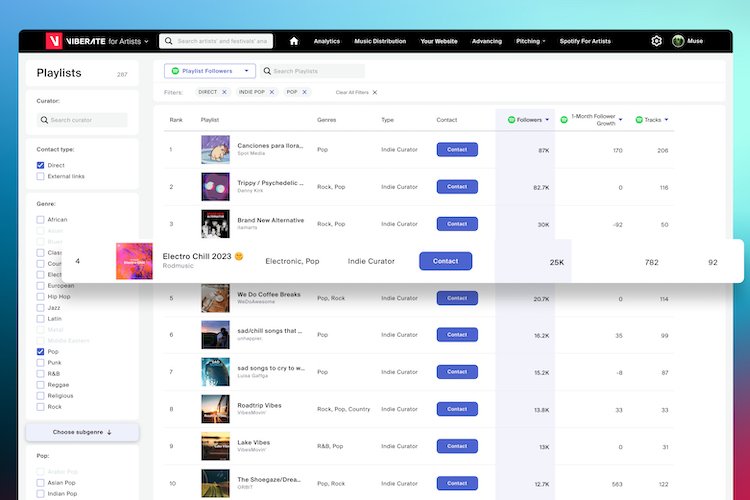Open Lake Vibes playlist cover
This screenshot has height=500, width=750.
click(x=215, y=446)
